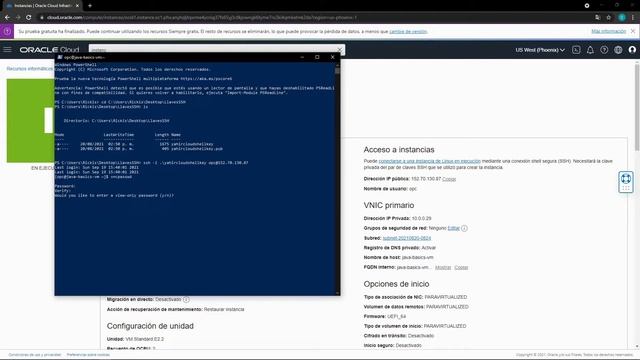Bookmark this page with the star icon
This screenshot has width=640, height=360.
[609, 18]
